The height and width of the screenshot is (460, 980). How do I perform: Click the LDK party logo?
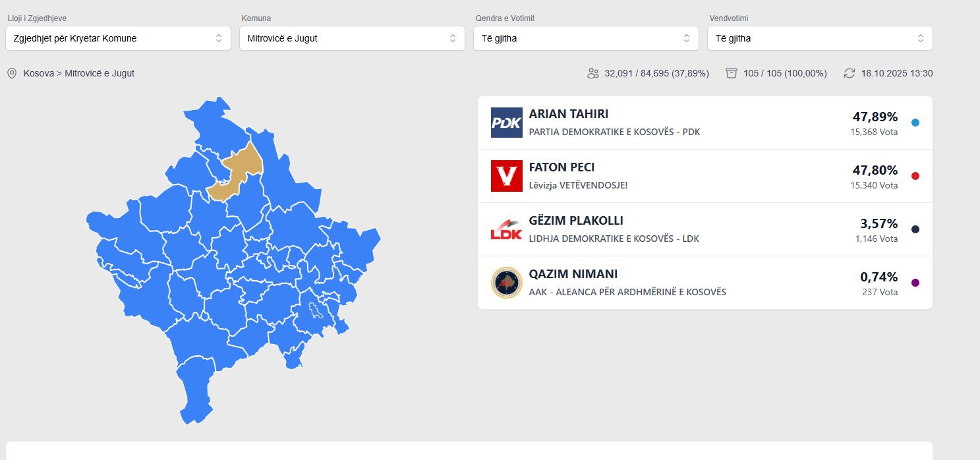(x=506, y=229)
